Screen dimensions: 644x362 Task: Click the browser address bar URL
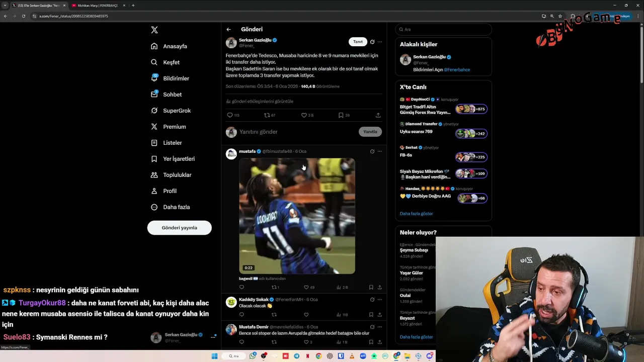(73, 16)
